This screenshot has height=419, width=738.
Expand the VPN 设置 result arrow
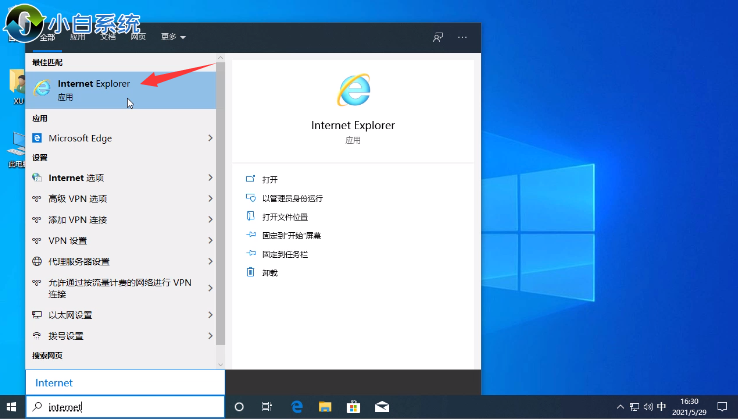210,241
